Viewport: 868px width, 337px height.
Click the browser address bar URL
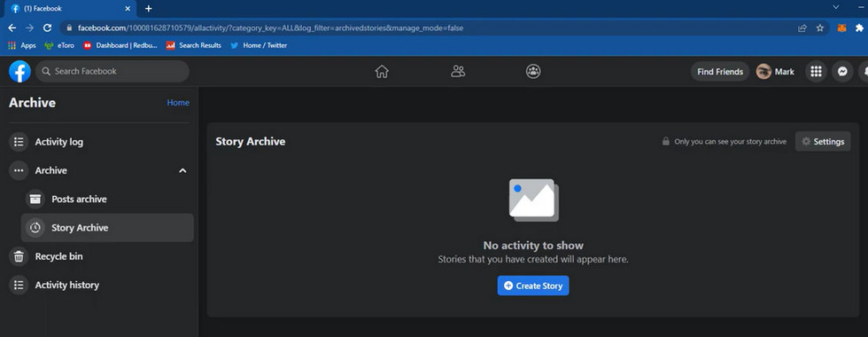click(271, 27)
